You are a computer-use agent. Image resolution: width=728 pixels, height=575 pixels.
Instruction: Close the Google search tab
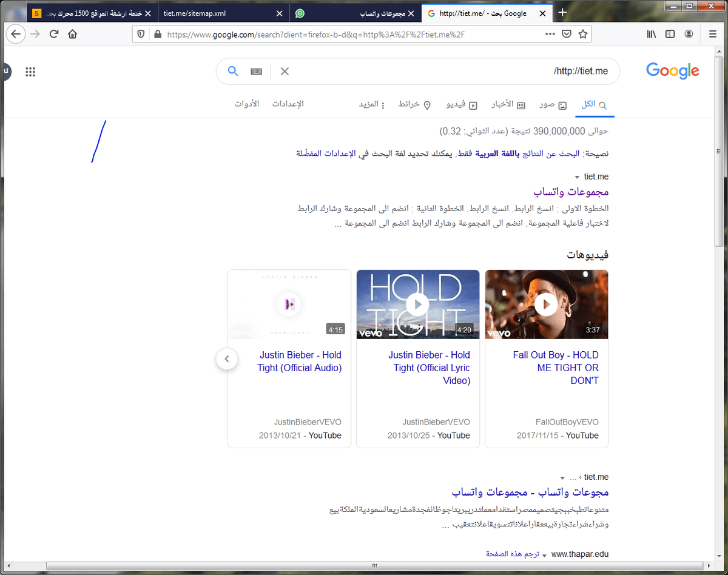[542, 13]
